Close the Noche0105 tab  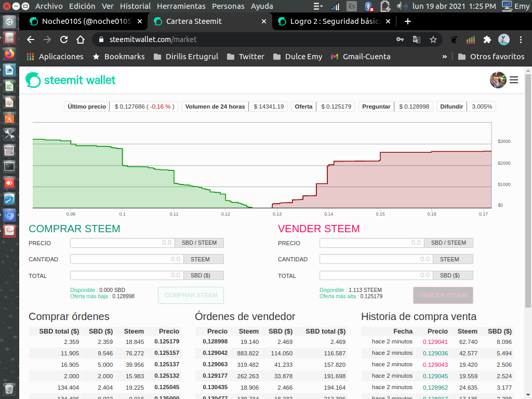point(140,21)
